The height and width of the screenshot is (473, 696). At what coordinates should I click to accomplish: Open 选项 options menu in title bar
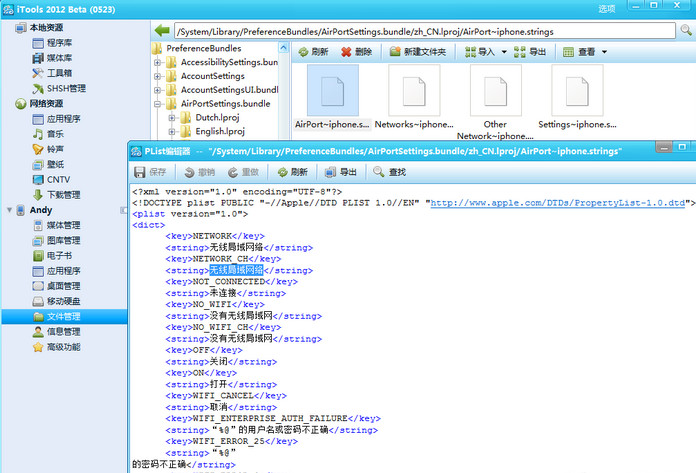click(607, 8)
